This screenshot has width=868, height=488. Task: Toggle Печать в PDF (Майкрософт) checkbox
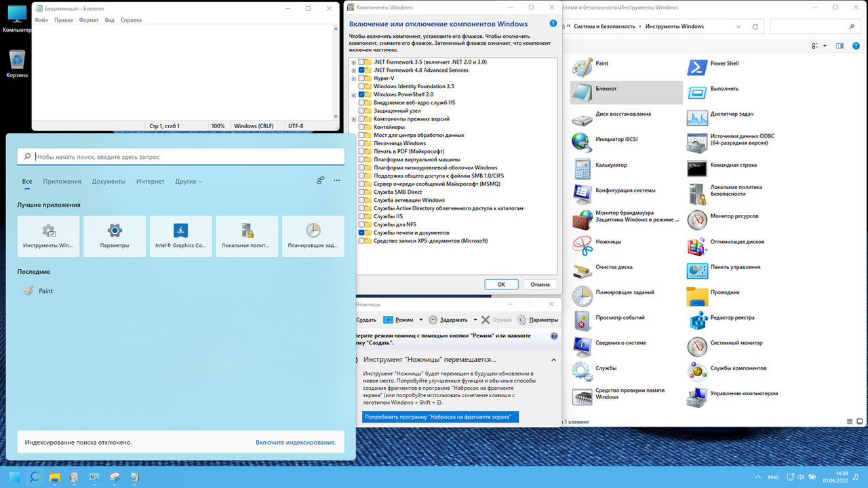point(361,152)
